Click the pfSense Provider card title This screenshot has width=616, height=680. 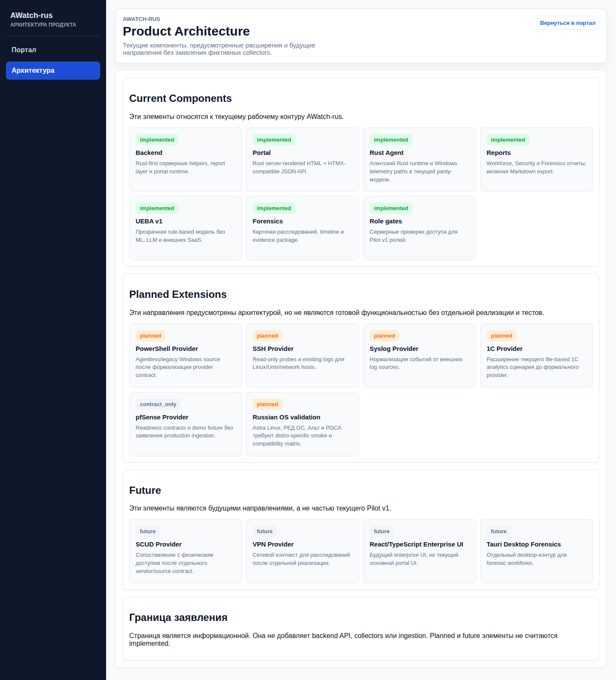click(x=162, y=417)
